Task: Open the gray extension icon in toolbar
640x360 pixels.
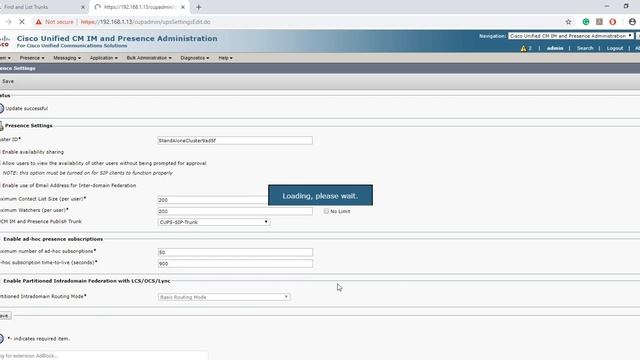Action: click(599, 22)
